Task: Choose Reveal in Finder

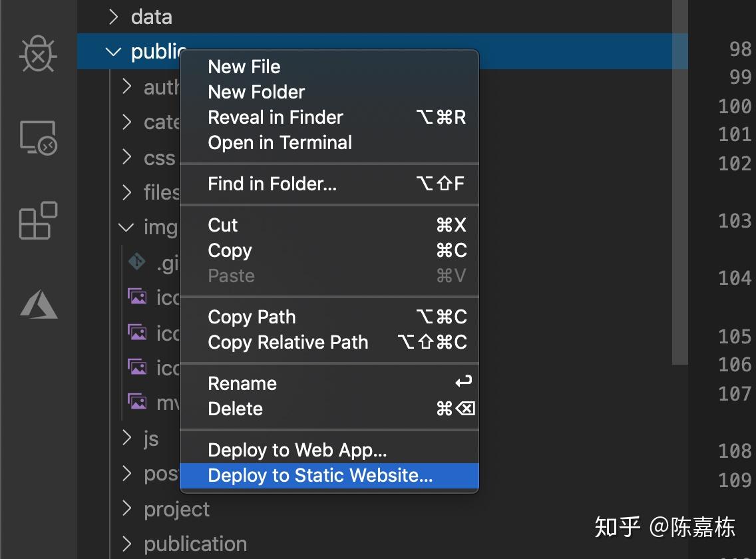Action: click(276, 118)
